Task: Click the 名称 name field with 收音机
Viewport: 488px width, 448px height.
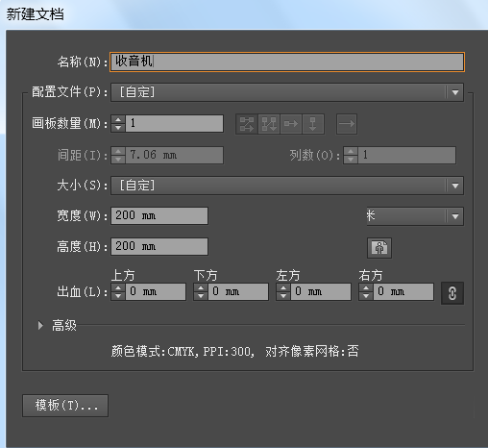Action: click(287, 62)
